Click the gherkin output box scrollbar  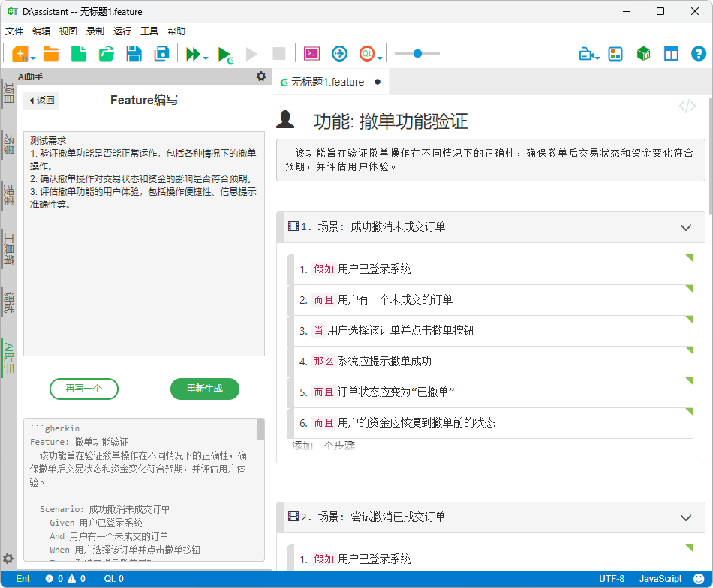tap(261, 430)
